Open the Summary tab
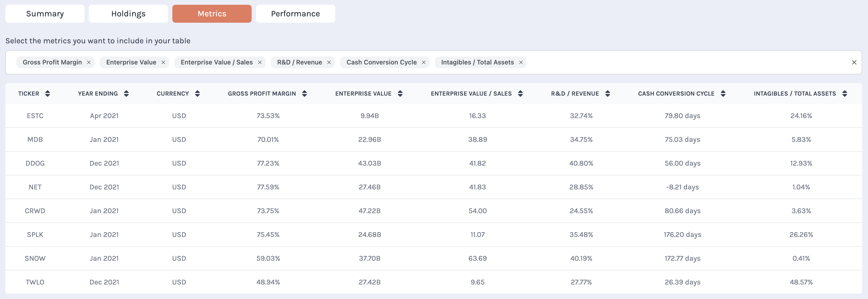 pyautogui.click(x=45, y=14)
